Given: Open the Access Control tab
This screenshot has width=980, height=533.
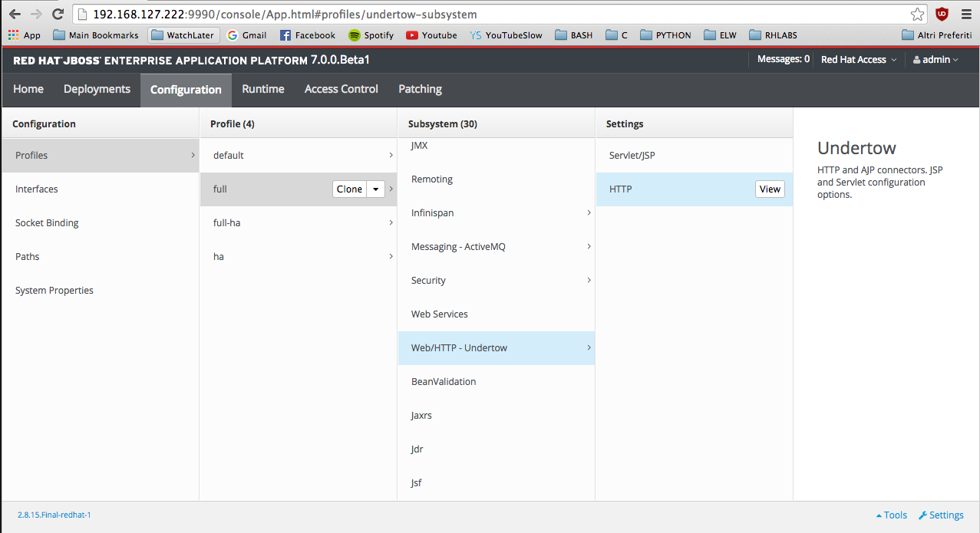Looking at the screenshot, I should pyautogui.click(x=342, y=89).
